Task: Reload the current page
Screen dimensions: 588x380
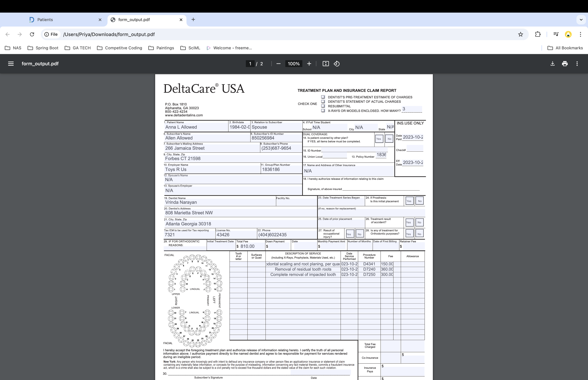Action: click(32, 34)
